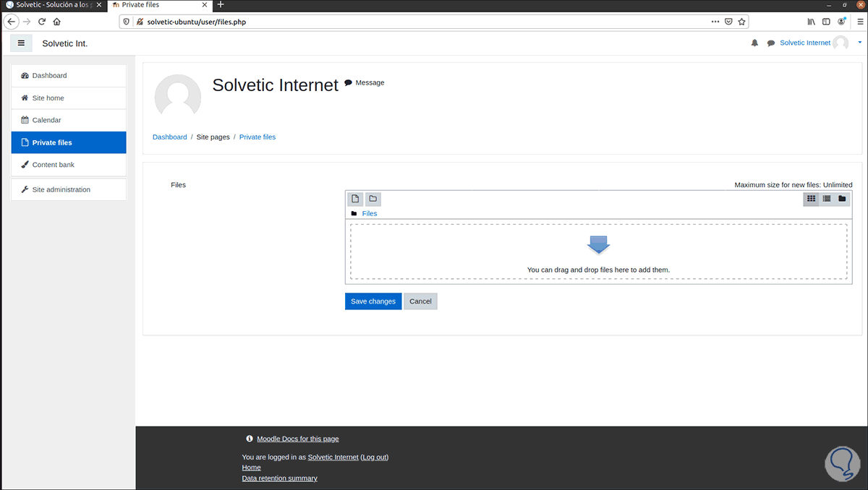
Task: Bookmark the page with the star icon
Action: [x=741, y=22]
